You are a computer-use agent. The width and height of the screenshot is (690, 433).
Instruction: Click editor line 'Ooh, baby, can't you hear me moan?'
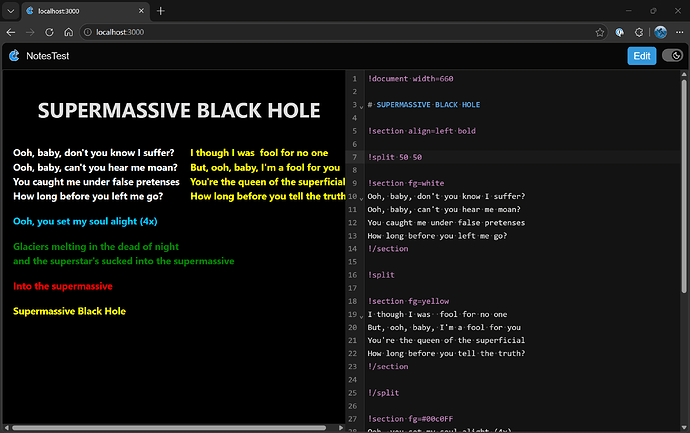pyautogui.click(x=444, y=209)
